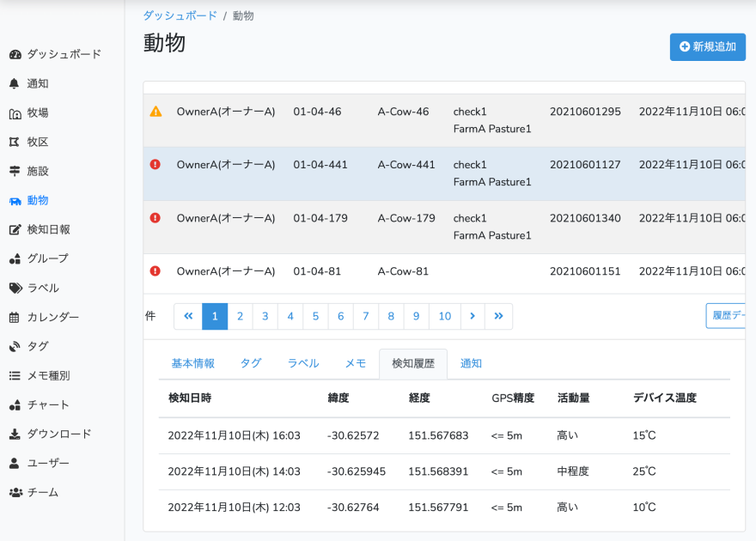The image size is (756, 541).
Task: Click the 履歴データ button beside pagination
Action: (x=725, y=316)
